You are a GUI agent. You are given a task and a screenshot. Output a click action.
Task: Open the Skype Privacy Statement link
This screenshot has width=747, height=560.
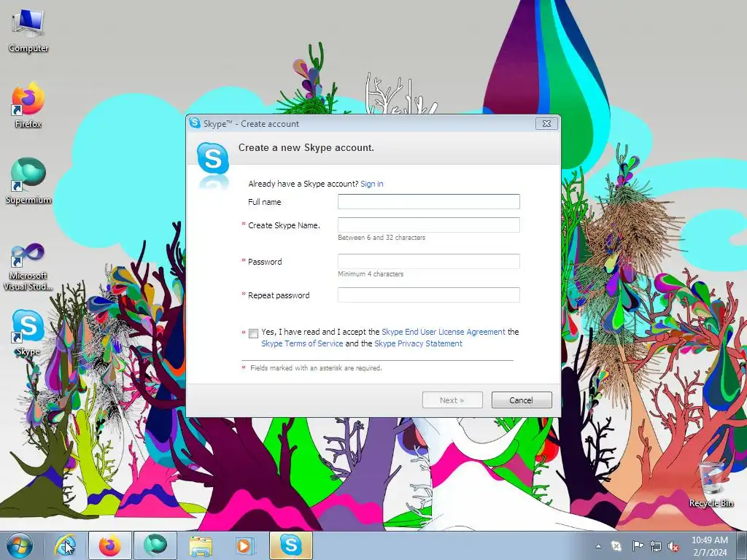pos(418,343)
